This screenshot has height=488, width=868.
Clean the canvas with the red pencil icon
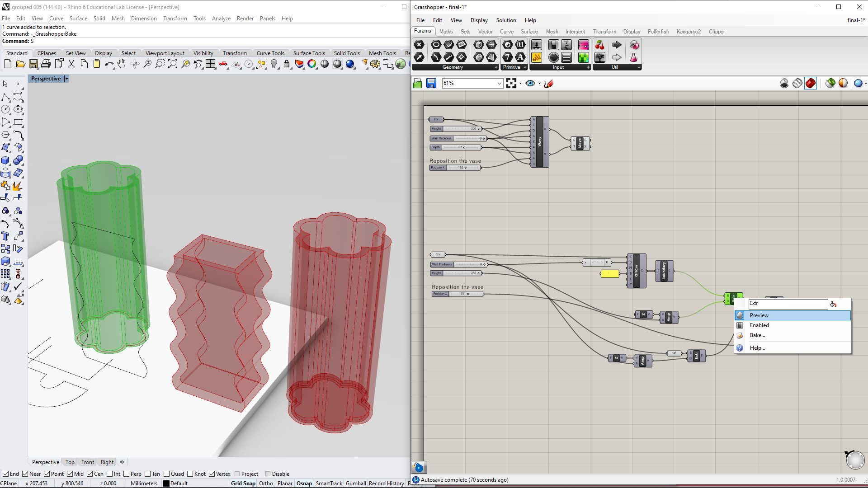click(548, 84)
